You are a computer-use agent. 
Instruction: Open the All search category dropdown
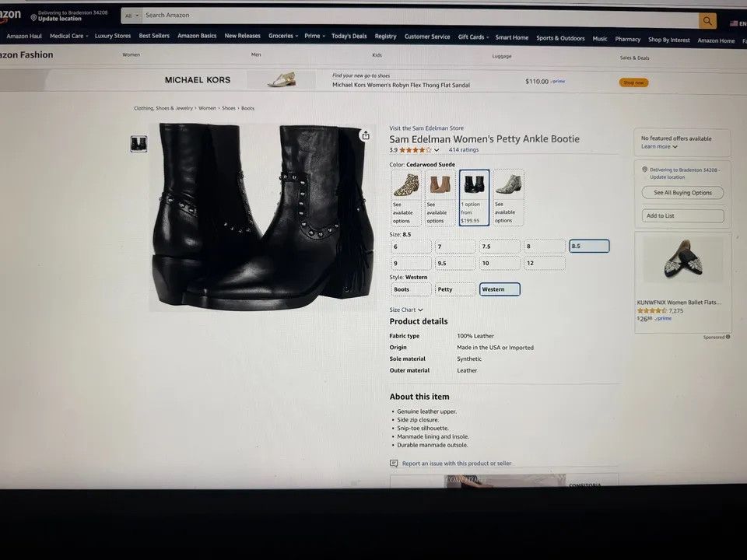[132, 16]
